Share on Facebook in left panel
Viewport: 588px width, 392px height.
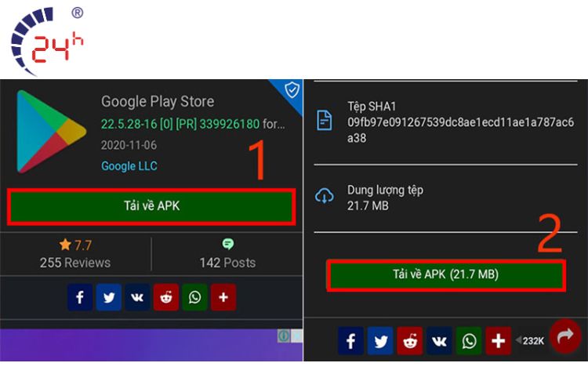coord(80,297)
